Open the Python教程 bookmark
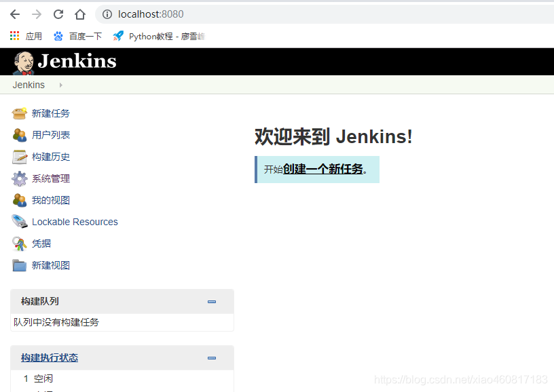Viewport: 554px width, 392px height. (167, 36)
